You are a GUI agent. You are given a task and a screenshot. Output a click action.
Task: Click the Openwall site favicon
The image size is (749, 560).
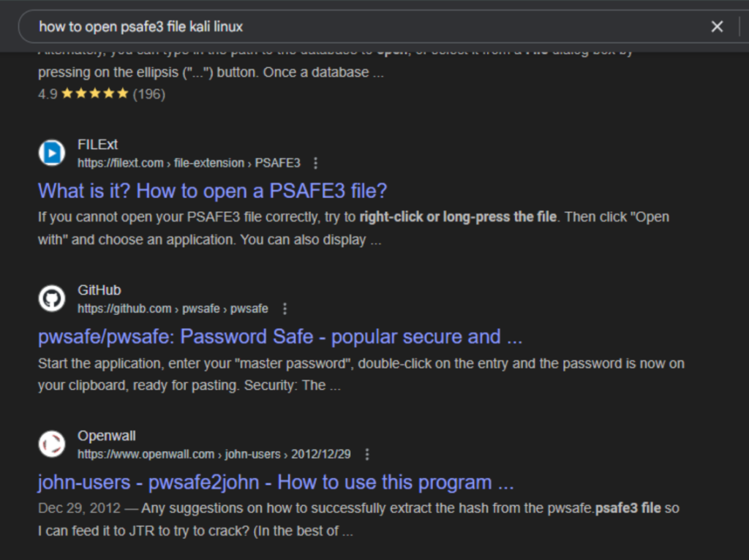pyautogui.click(x=52, y=444)
